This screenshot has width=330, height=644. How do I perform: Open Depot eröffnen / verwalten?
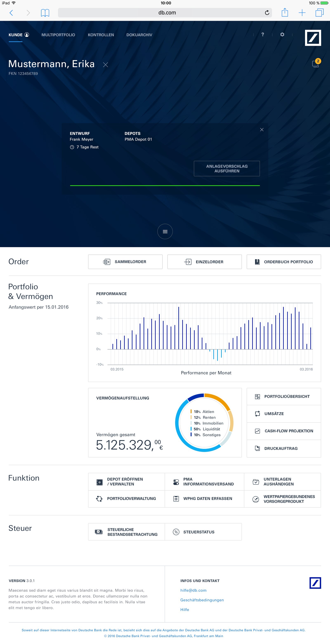pyautogui.click(x=127, y=482)
